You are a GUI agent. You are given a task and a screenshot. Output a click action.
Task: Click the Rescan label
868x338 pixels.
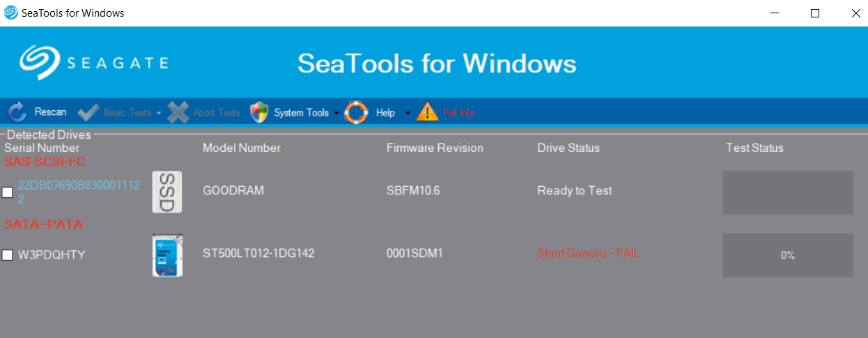(x=51, y=112)
